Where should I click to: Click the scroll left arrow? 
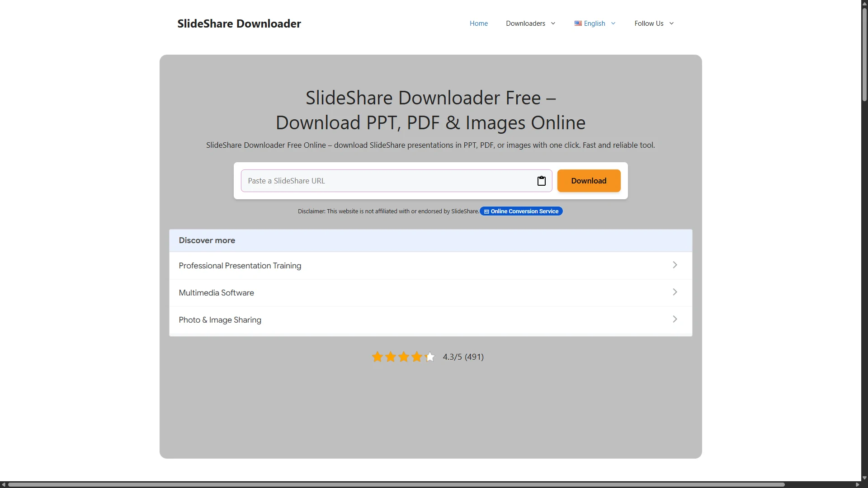pos(4,485)
